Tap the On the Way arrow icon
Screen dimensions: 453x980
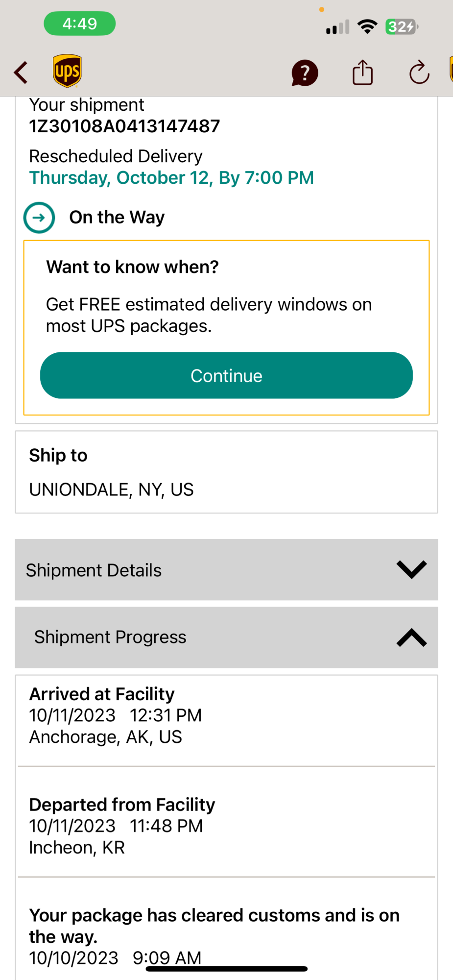click(39, 218)
